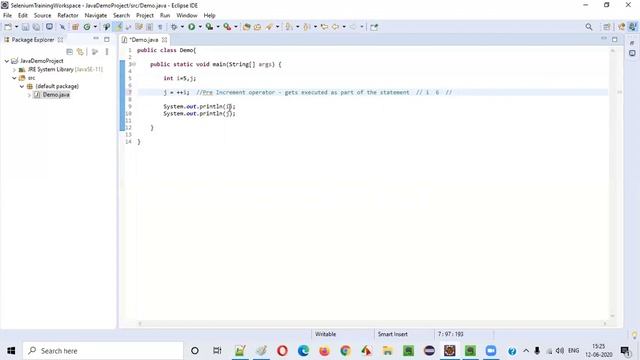Click the Last Edit Location arrow icon
640x360 pixels.
click(x=324, y=27)
